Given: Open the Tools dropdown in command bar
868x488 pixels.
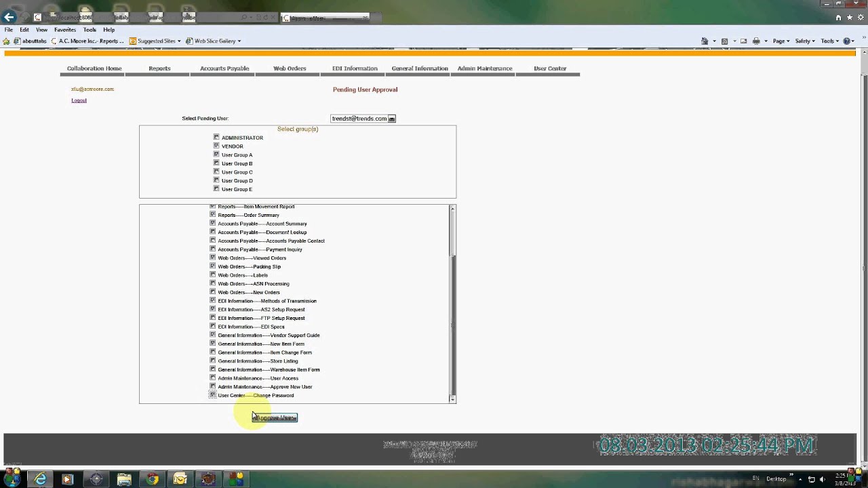Looking at the screenshot, I should (x=830, y=41).
